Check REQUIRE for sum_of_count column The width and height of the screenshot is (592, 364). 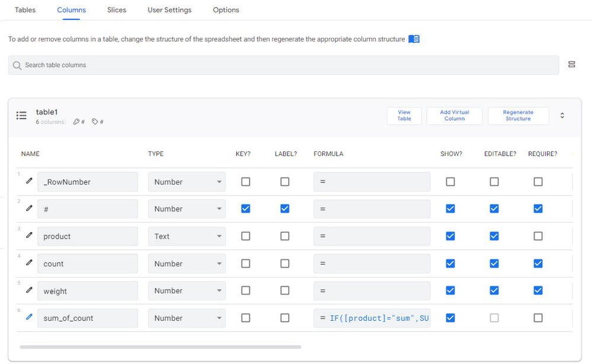[538, 318]
